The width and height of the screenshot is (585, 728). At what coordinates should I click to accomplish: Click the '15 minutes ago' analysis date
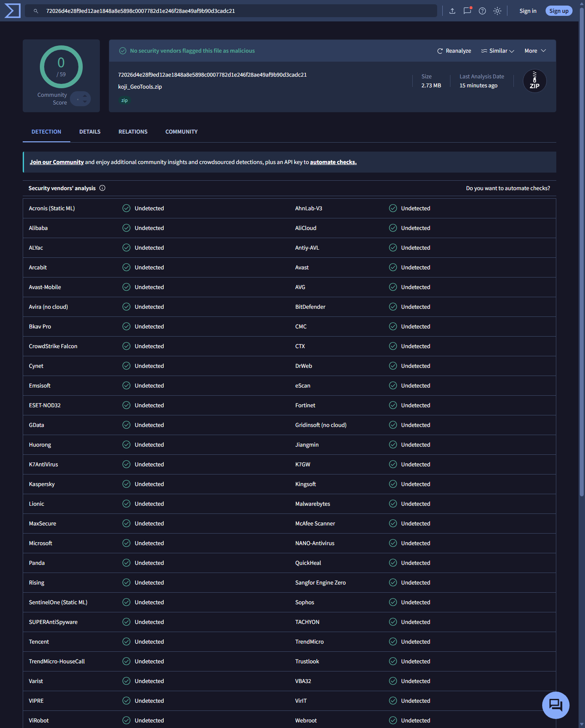click(x=478, y=86)
